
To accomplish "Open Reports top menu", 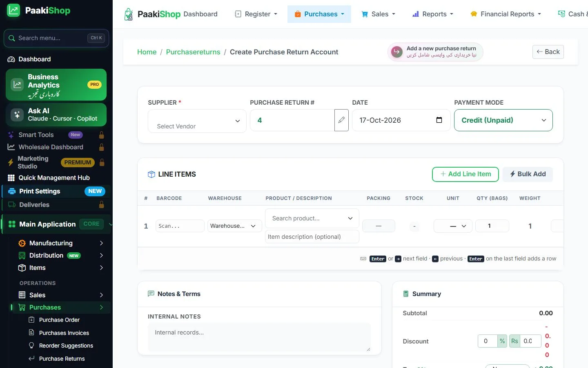I will tap(433, 14).
